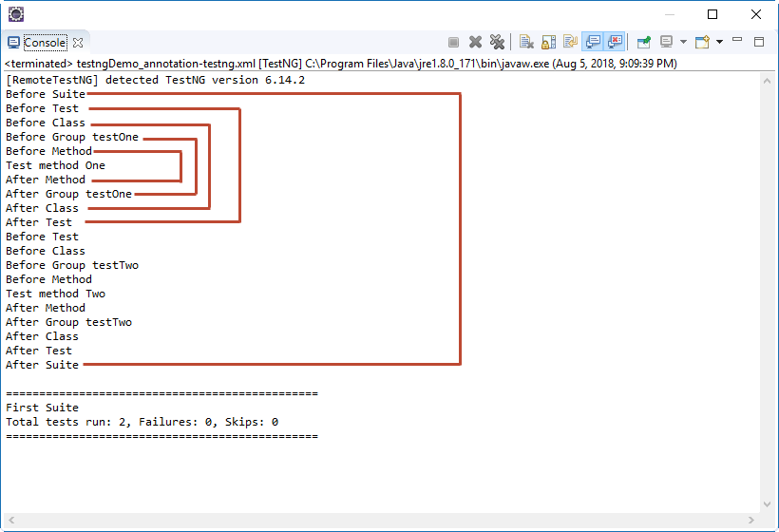This screenshot has width=779, height=532.
Task: Toggle Word Wrap in console
Action: click(570, 42)
